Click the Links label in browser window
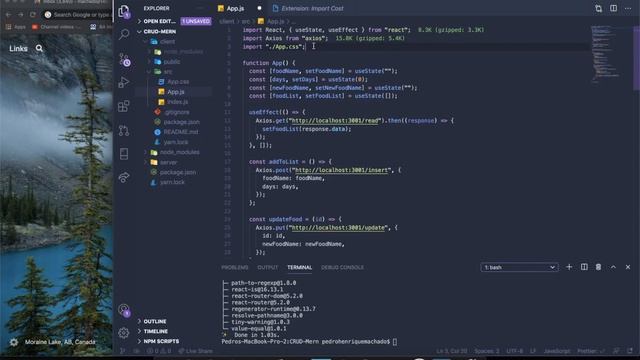The width and height of the screenshot is (640, 360). 18,49
